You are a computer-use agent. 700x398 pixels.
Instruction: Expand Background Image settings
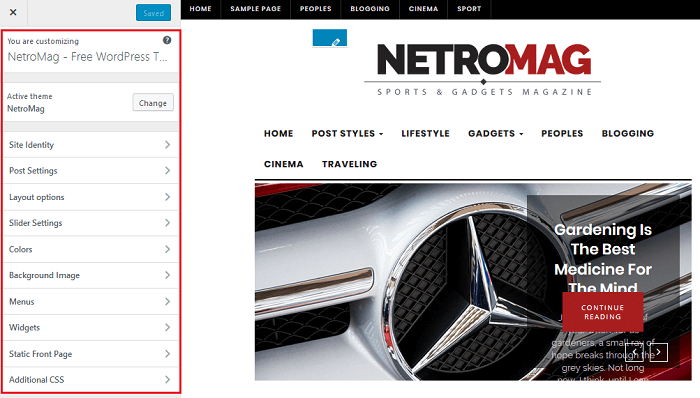coord(91,275)
